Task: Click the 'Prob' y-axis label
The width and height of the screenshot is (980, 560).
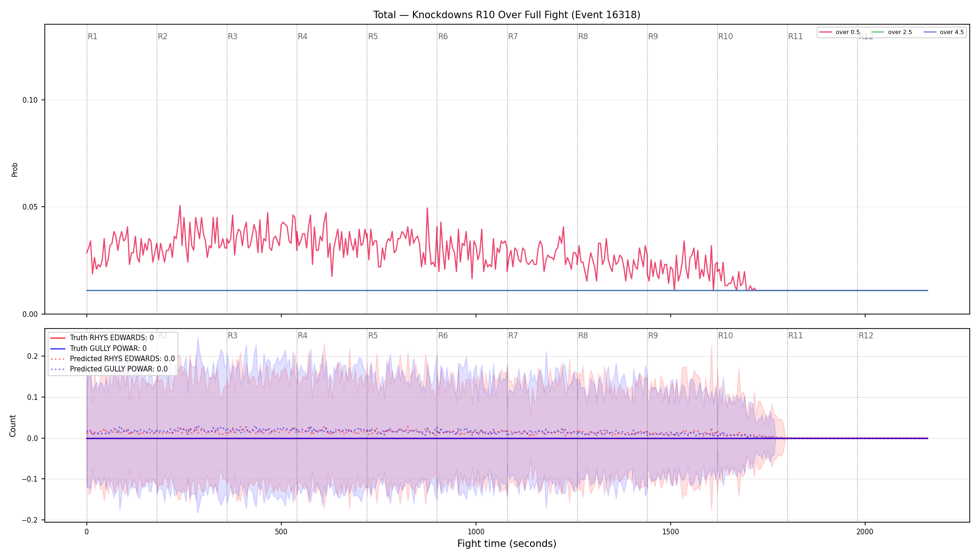Action: click(14, 169)
